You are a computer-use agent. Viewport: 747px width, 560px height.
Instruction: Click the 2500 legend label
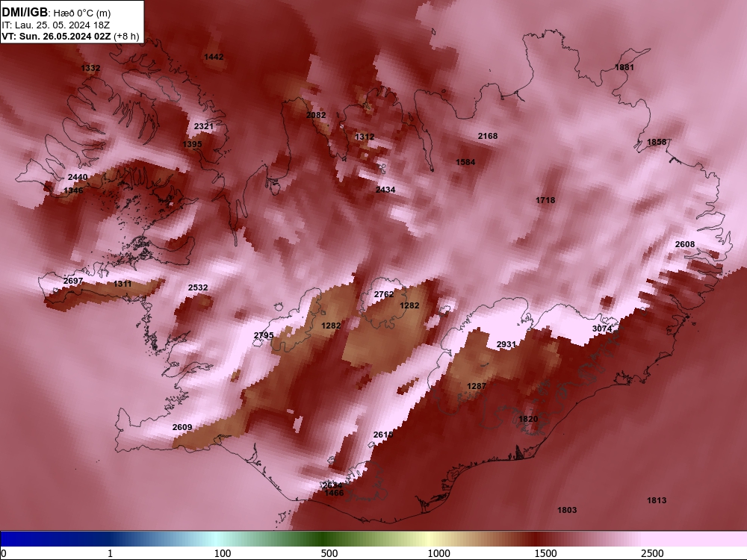point(652,553)
